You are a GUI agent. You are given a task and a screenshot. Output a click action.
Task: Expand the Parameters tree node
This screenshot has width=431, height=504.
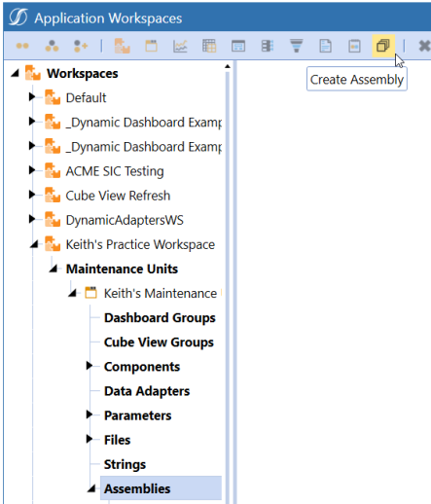tap(90, 414)
